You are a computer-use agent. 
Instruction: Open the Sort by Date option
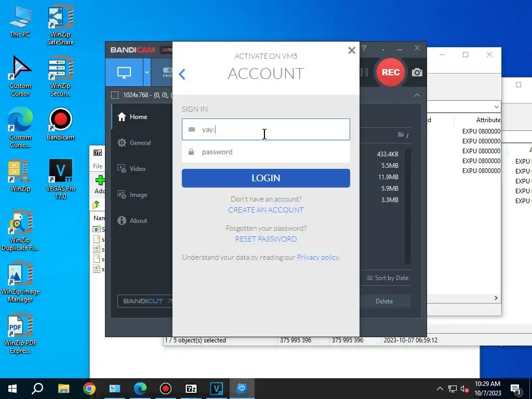(x=388, y=278)
